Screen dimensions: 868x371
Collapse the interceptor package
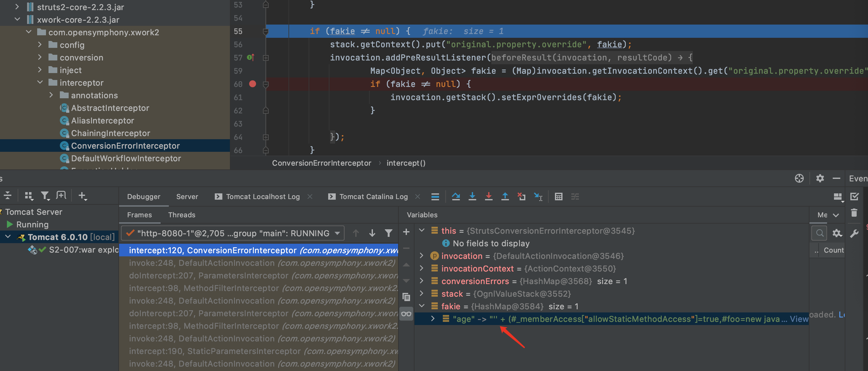click(x=40, y=82)
